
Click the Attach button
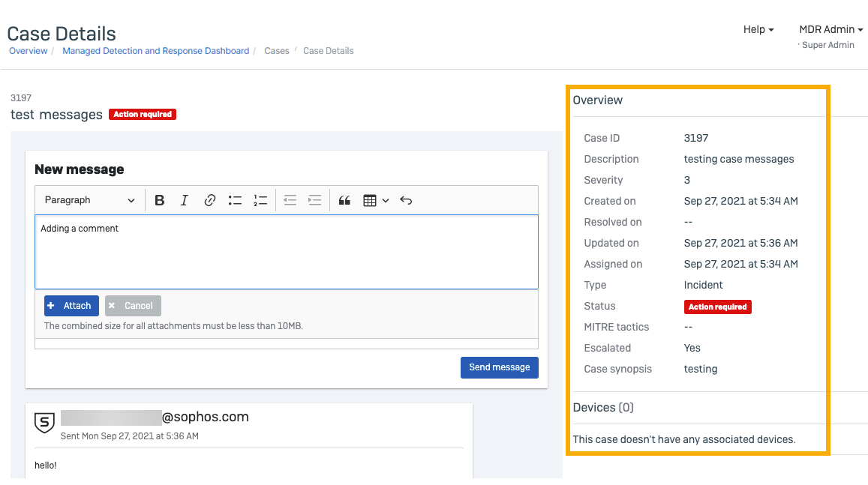71,306
